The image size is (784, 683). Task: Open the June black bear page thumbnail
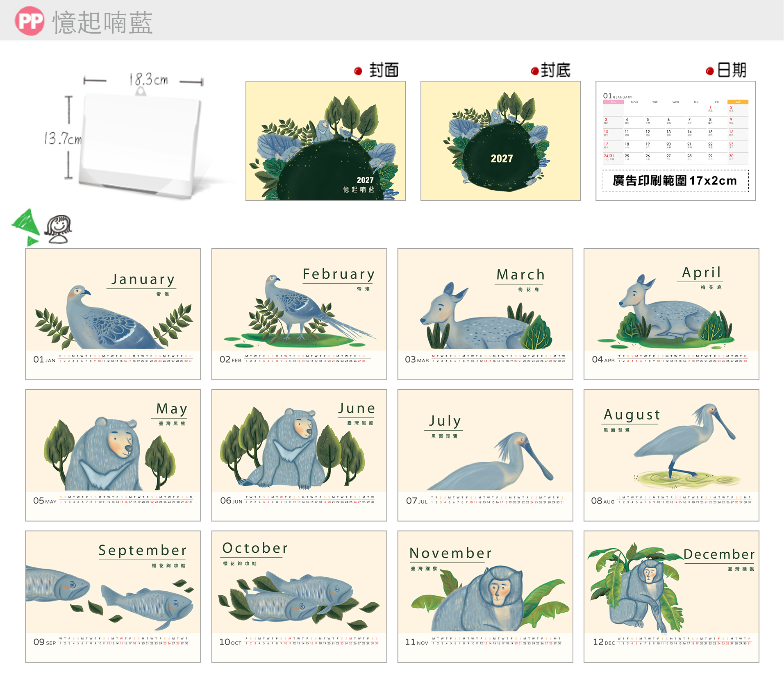[299, 455]
